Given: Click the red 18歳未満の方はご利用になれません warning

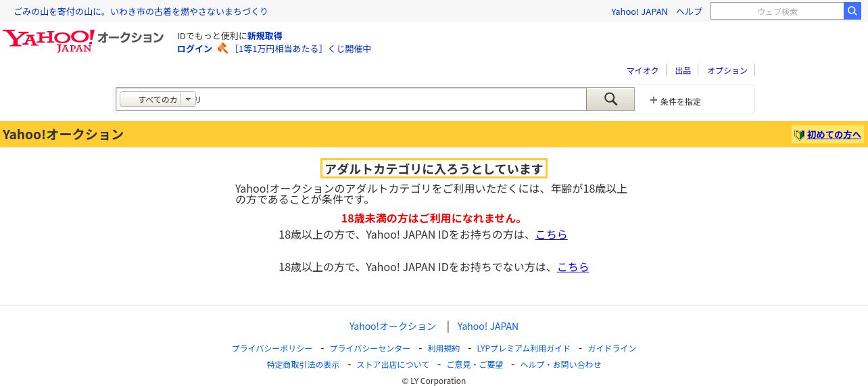Looking at the screenshot, I should coord(432,218).
